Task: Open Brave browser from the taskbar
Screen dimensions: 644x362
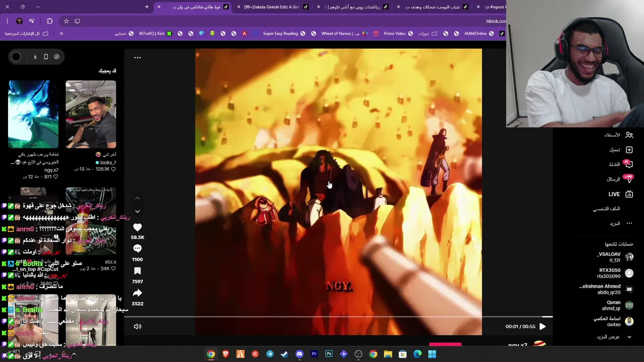Action: coord(225,354)
